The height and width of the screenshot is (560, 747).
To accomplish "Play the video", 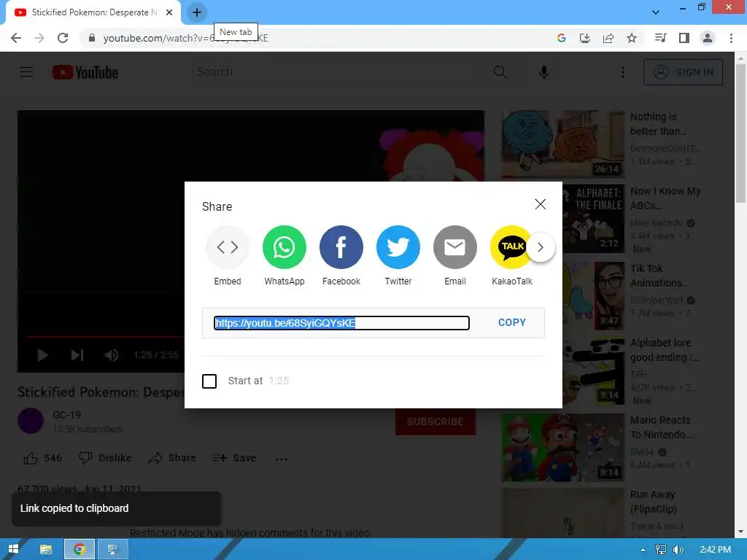I will 42,355.
